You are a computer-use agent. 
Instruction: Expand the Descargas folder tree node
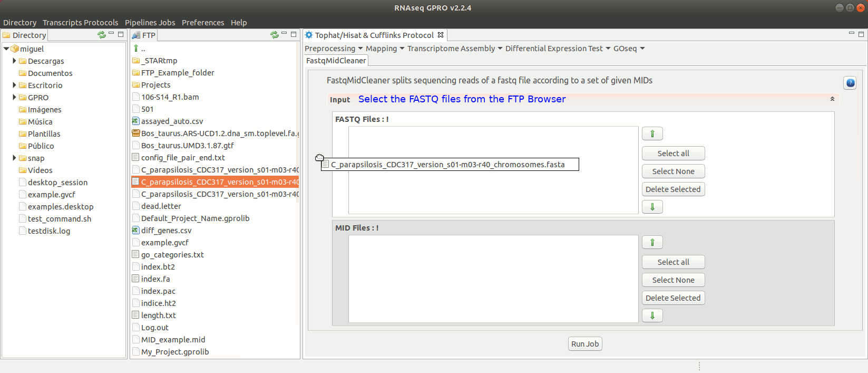[14, 61]
